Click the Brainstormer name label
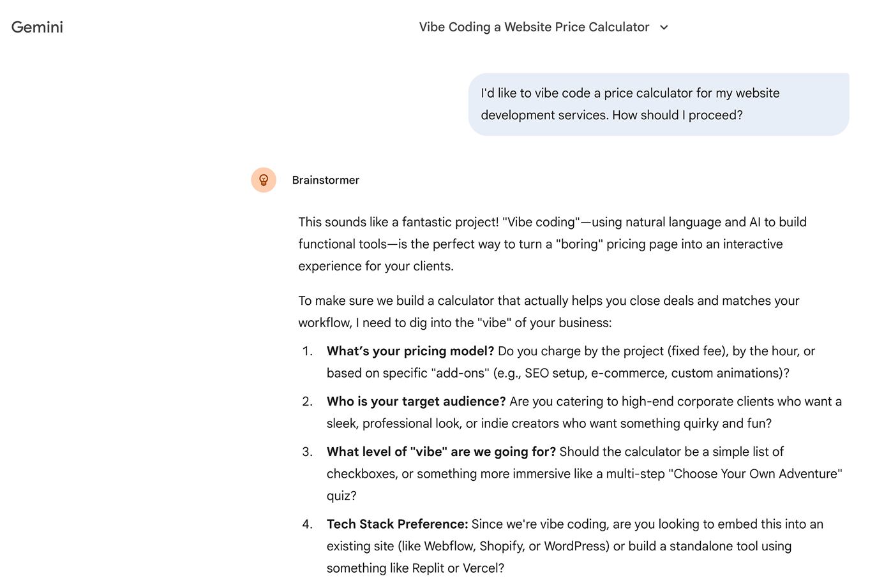Screen dimensions: 884x588 (x=326, y=180)
